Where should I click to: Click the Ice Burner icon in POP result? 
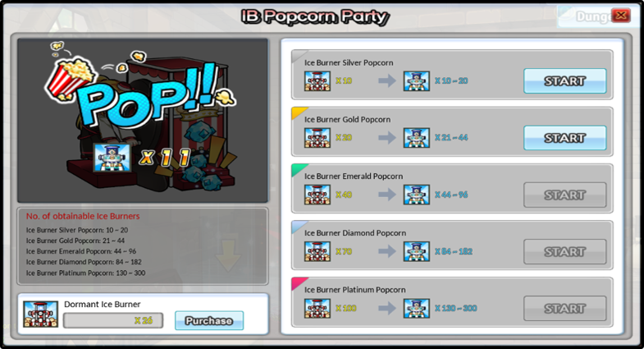click(112, 158)
